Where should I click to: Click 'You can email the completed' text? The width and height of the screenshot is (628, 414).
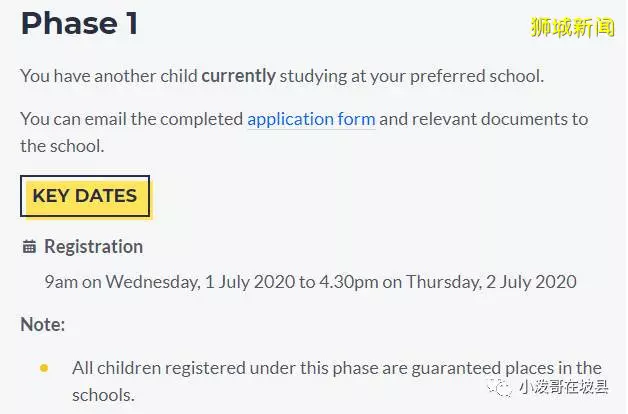pyautogui.click(x=132, y=119)
